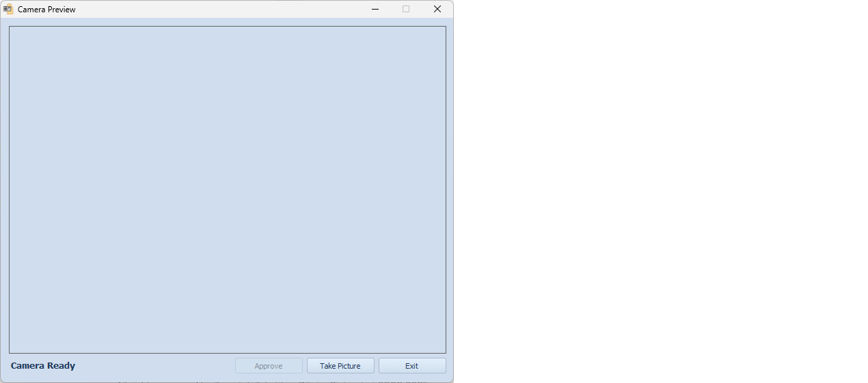This screenshot has height=383, width=868.
Task: Quit the camera dialog with Exit
Action: click(411, 366)
